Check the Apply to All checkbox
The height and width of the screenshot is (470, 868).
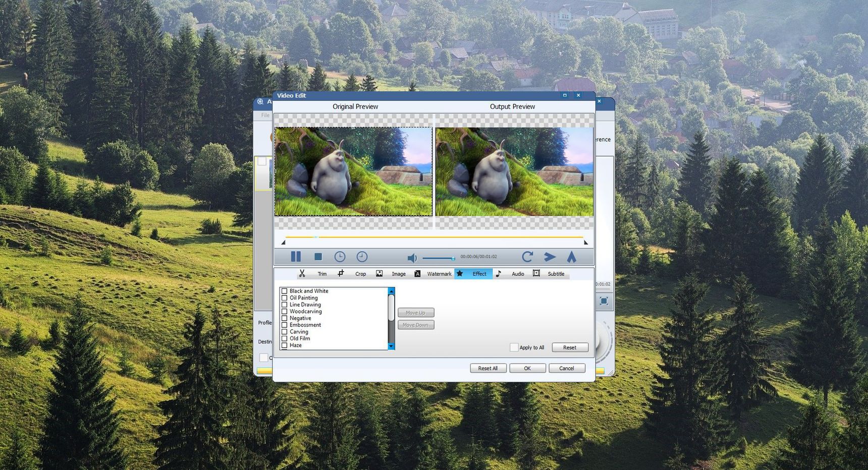click(514, 347)
